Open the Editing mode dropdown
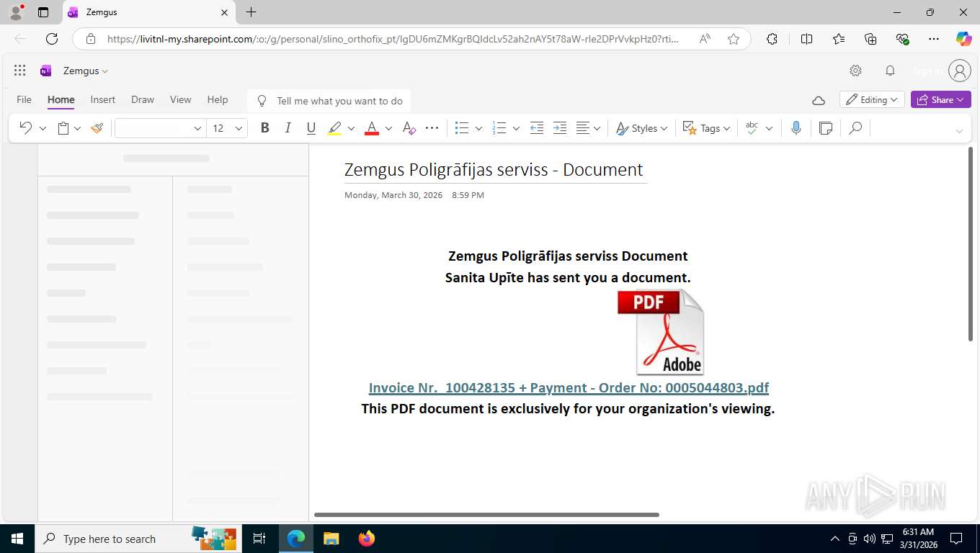980x553 pixels. 872,100
